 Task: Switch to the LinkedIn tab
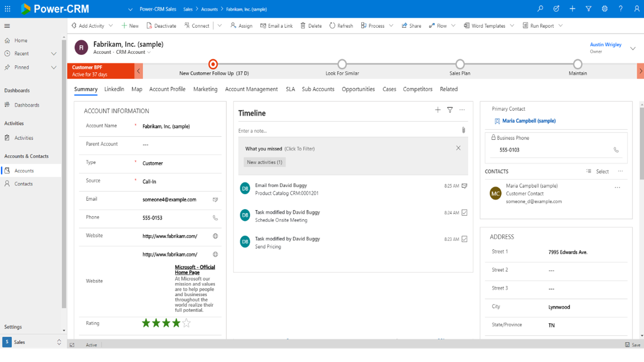point(114,89)
